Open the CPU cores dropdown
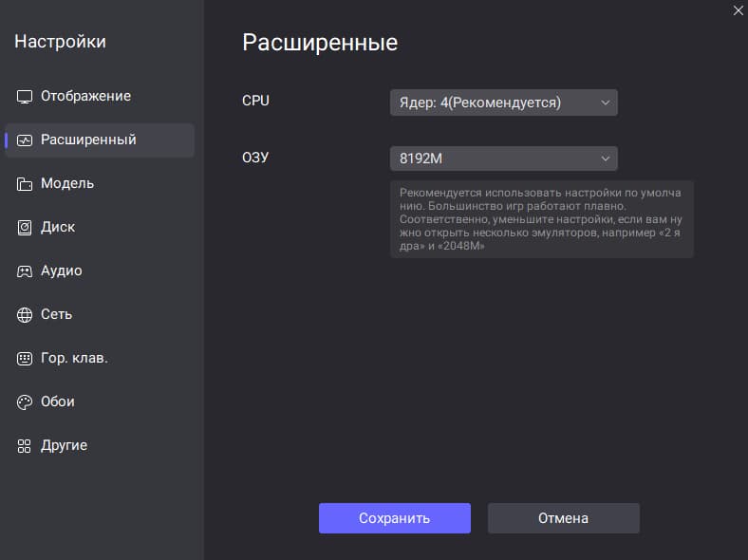This screenshot has width=748, height=560. pos(504,103)
